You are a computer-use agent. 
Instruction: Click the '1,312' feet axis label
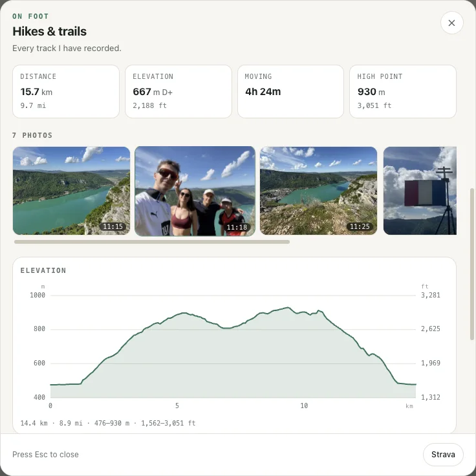click(x=431, y=397)
